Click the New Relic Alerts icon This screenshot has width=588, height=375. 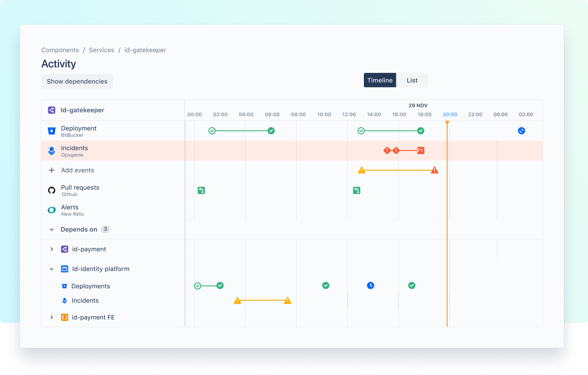click(x=51, y=210)
